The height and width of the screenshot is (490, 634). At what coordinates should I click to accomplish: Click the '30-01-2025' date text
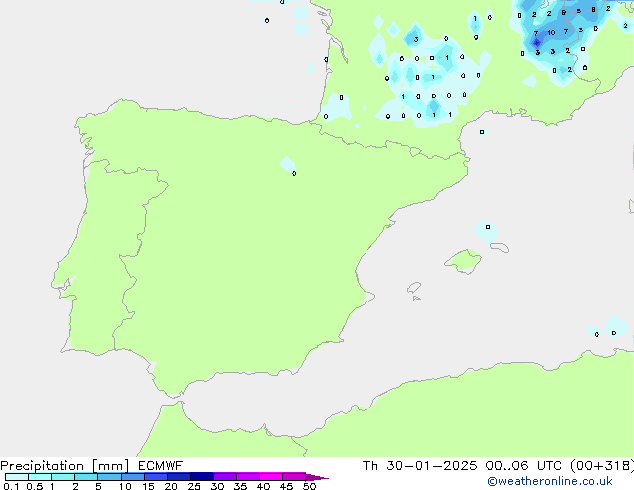click(431, 466)
